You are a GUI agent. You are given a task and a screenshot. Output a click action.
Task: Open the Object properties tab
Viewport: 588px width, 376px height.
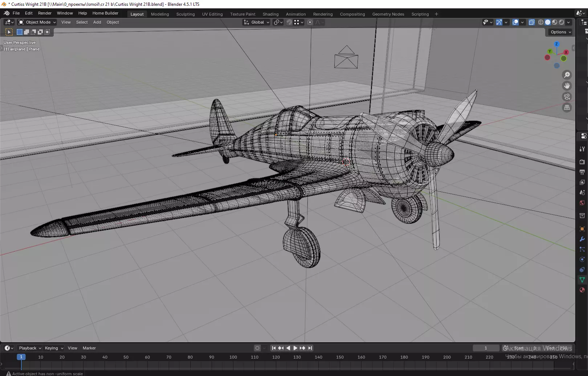click(582, 229)
